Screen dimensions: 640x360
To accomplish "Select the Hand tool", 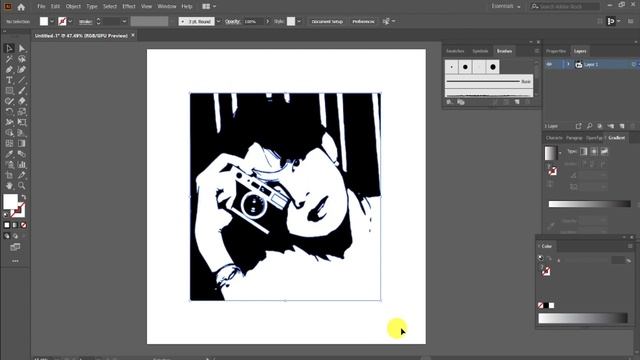I will coord(9,186).
